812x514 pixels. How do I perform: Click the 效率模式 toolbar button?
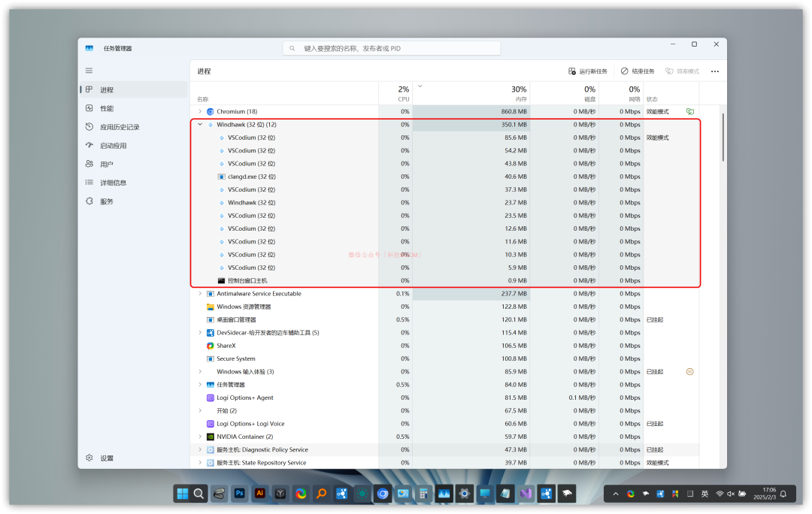pos(683,71)
